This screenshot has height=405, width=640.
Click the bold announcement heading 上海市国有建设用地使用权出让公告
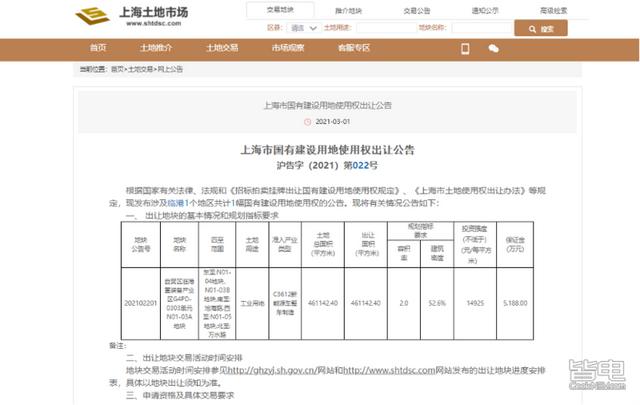[327, 150]
